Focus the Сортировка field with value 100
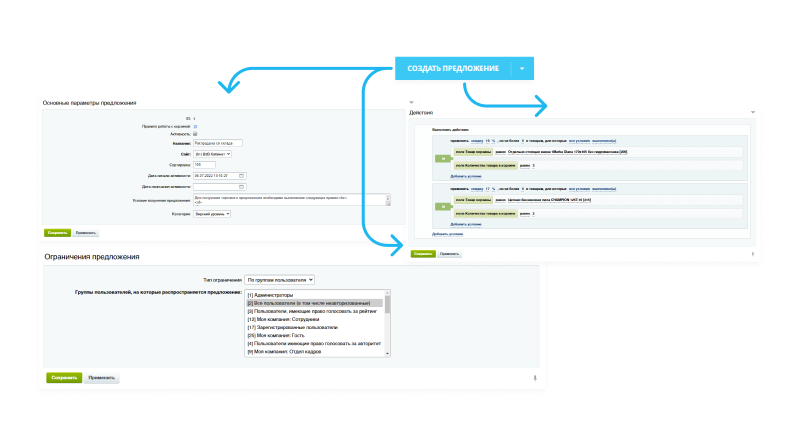The height and width of the screenshot is (443, 800). tap(204, 165)
